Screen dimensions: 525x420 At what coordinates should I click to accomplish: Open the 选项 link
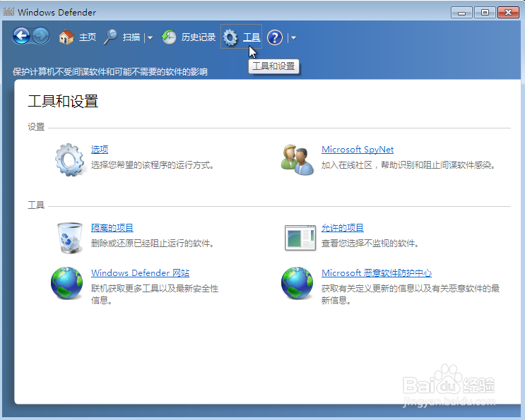point(100,149)
